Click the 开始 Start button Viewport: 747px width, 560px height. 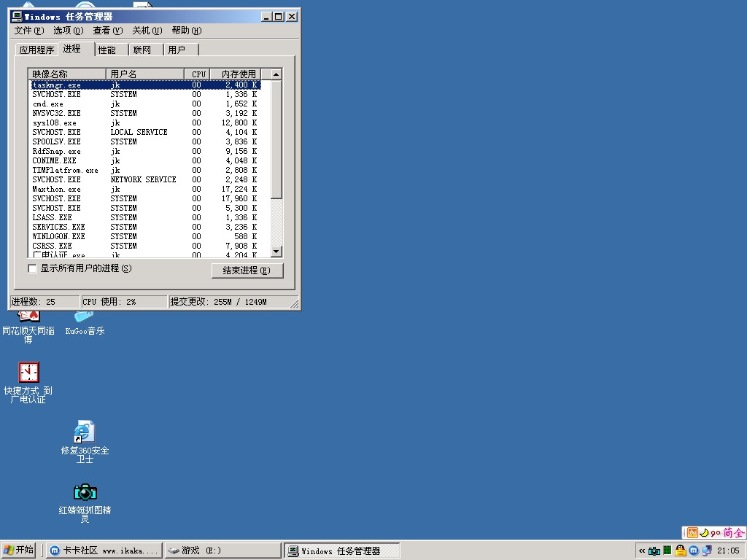coord(19,551)
